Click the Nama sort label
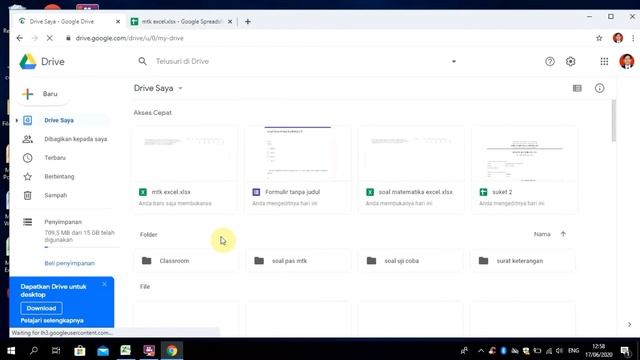 [x=542, y=234]
